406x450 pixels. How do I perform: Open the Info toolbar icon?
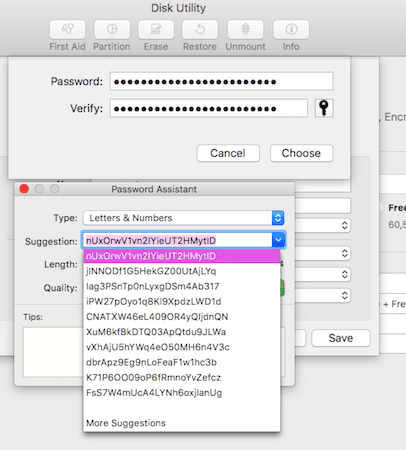point(291,30)
